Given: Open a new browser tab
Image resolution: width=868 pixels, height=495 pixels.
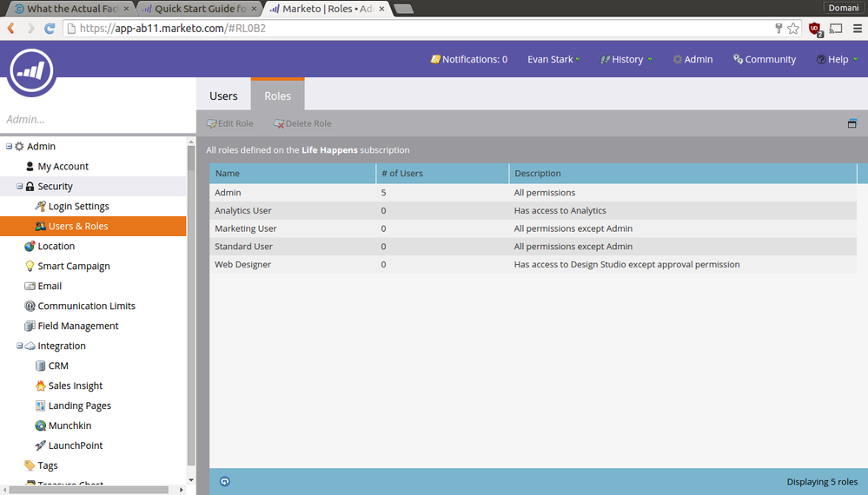Looking at the screenshot, I should pyautogui.click(x=403, y=9).
